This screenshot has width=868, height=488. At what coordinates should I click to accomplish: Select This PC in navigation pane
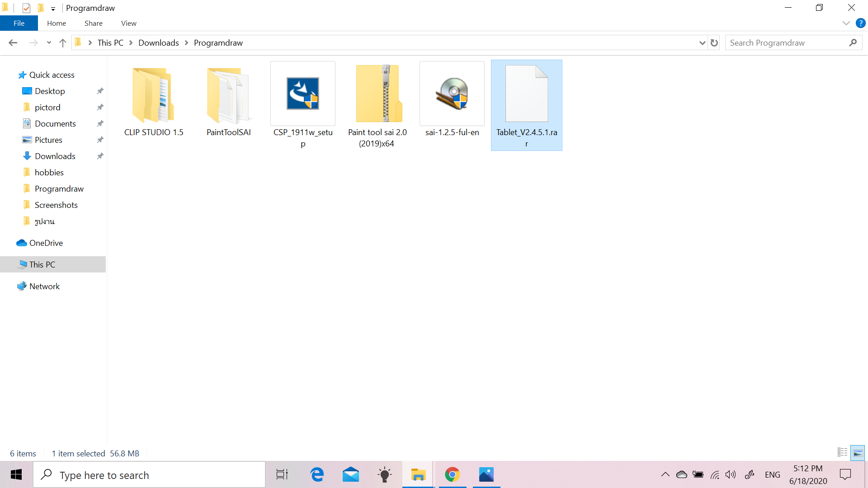click(42, 265)
